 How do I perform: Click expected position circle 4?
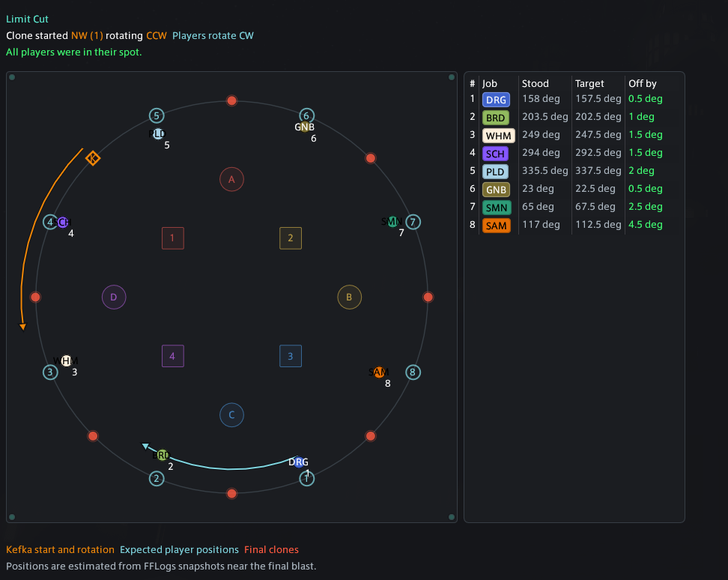(x=50, y=222)
